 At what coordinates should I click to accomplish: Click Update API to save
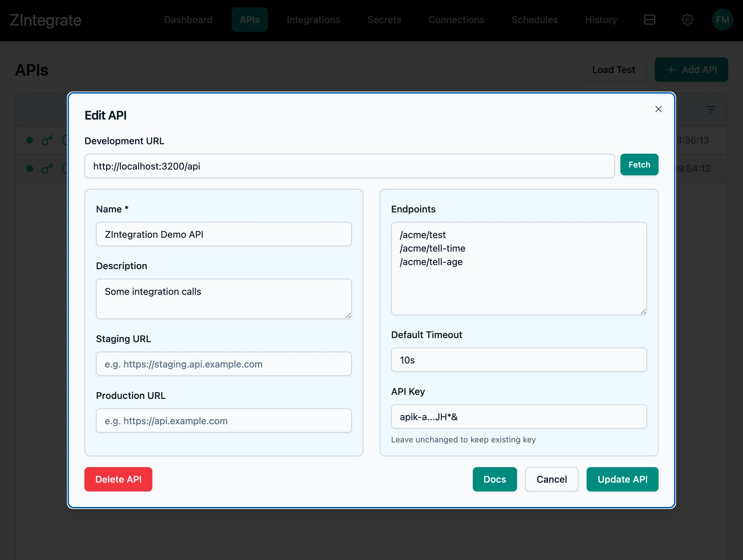click(x=622, y=479)
